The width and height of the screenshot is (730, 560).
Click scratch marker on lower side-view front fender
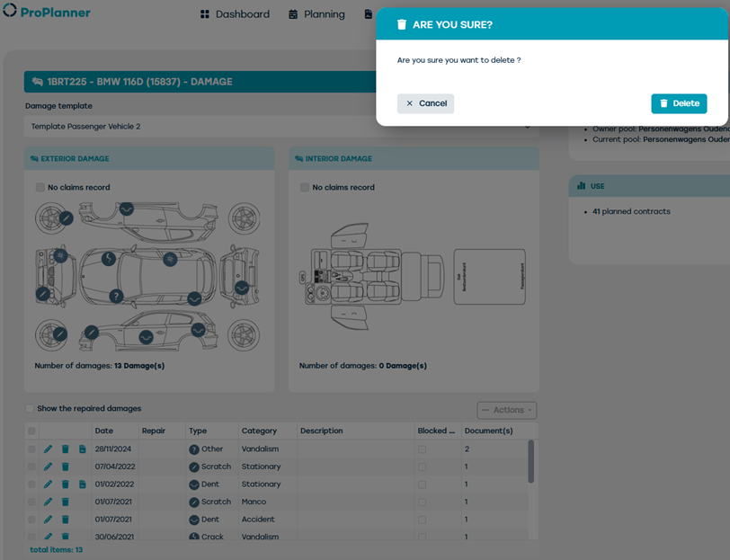coord(92,332)
